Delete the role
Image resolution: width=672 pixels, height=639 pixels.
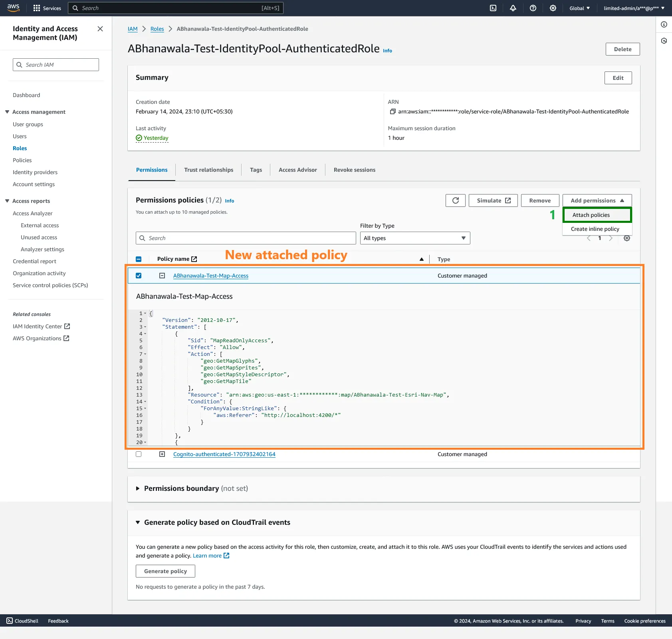click(623, 49)
